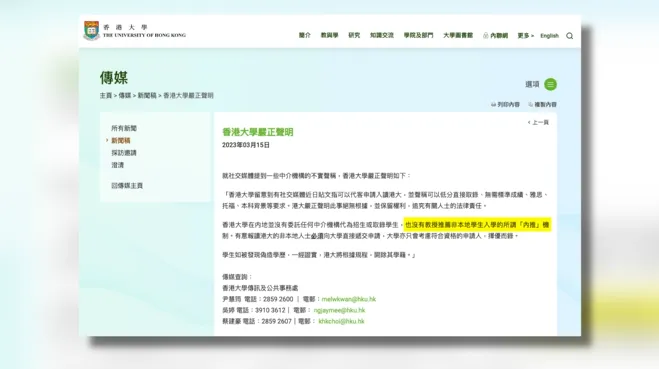The image size is (659, 369).
Task: Go back using the 上一頁 arrow
Action: tap(538, 122)
